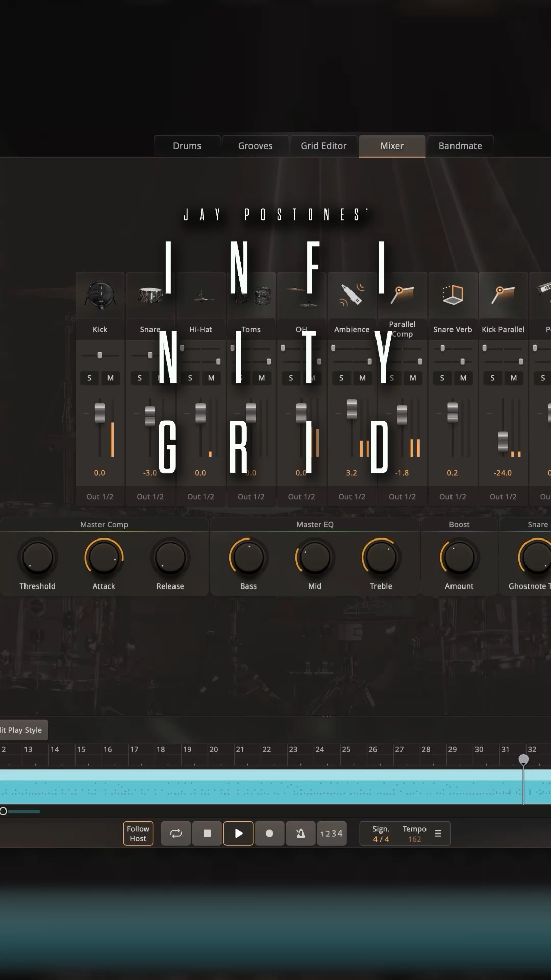Screen dimensions: 551x980
Task: Mute the Parallel Comp channel
Action: (413, 378)
